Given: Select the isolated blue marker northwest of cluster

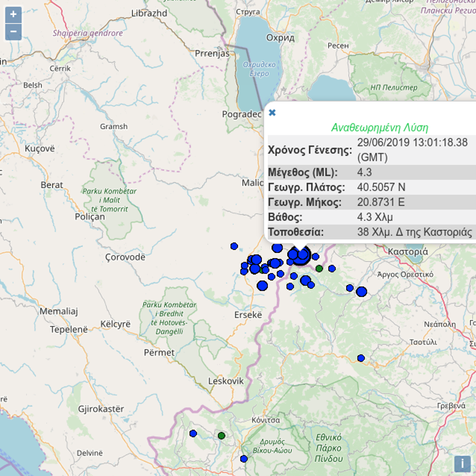Looking at the screenshot, I should coord(234,246).
